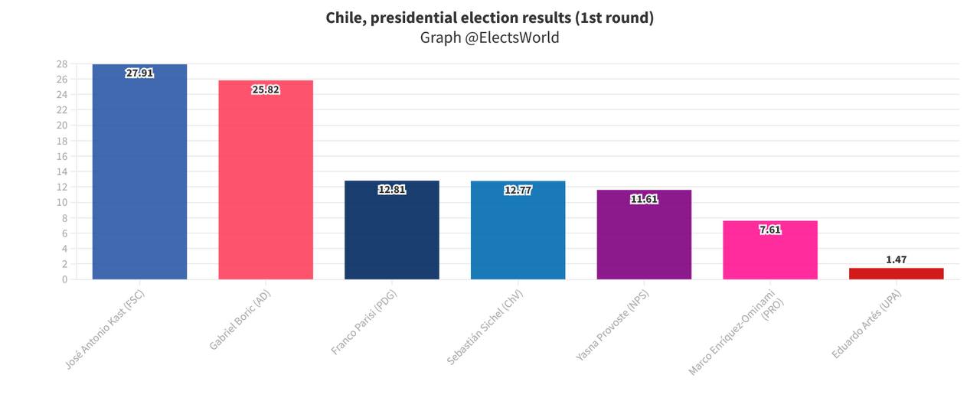
Task: Select the Gabriel Boric red-pink bar
Action: point(266,180)
